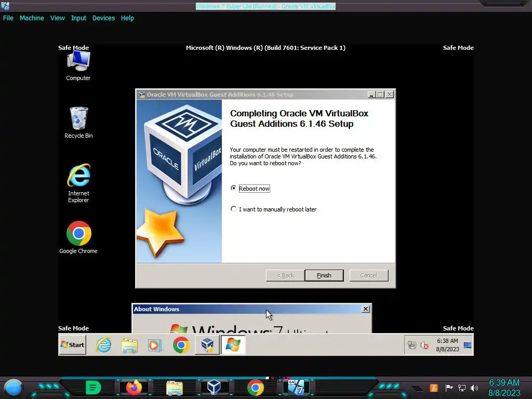
Task: Click the Back button in setup
Action: click(285, 275)
